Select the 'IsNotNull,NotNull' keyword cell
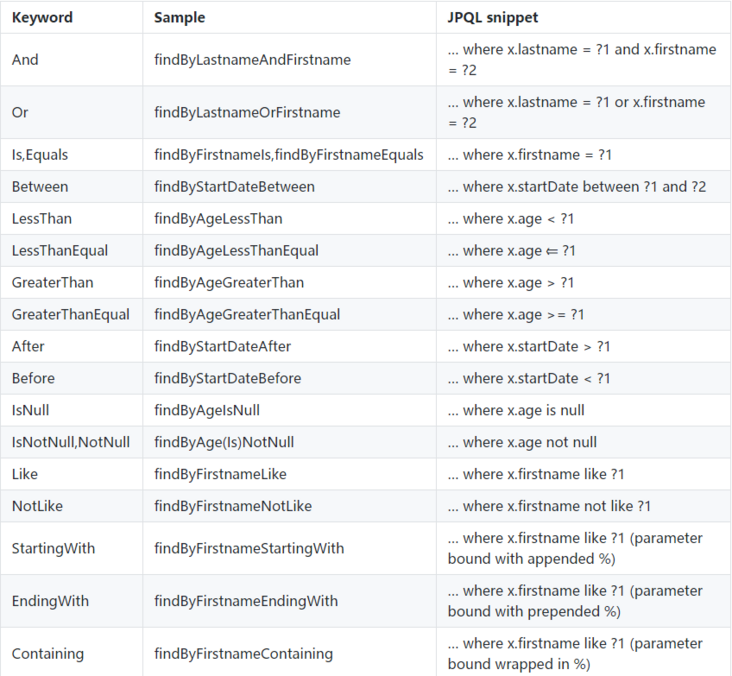 pyautogui.click(x=71, y=442)
